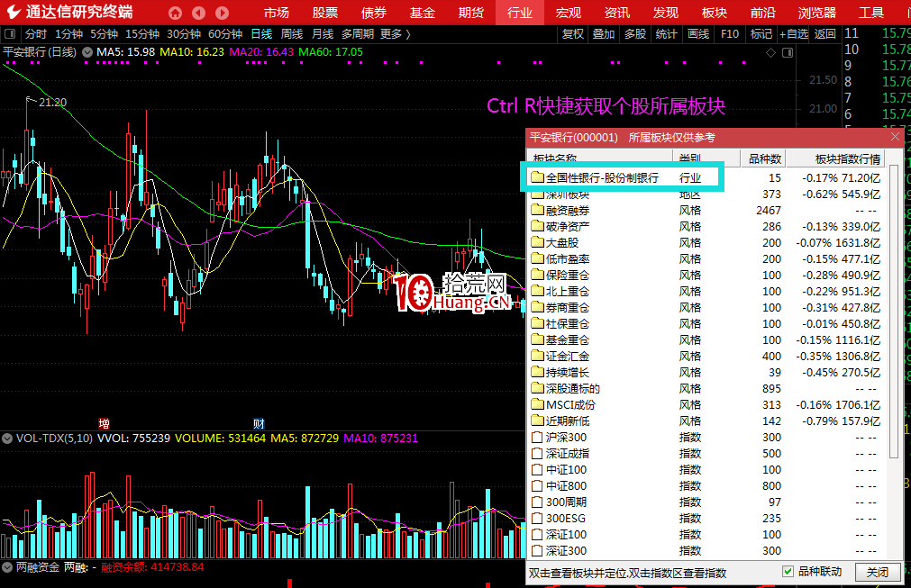Open the 市场 menu
Screen dimensions: 911x588
coord(277,13)
